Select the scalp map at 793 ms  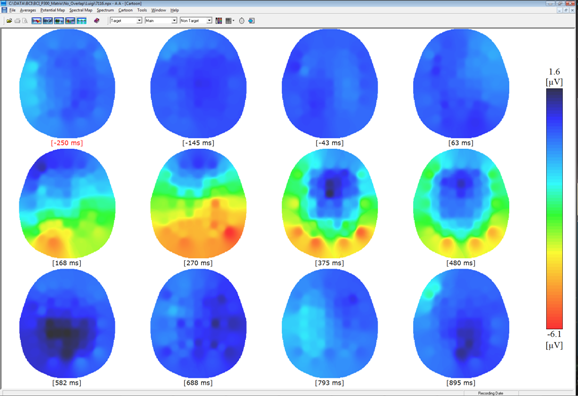tap(330, 323)
